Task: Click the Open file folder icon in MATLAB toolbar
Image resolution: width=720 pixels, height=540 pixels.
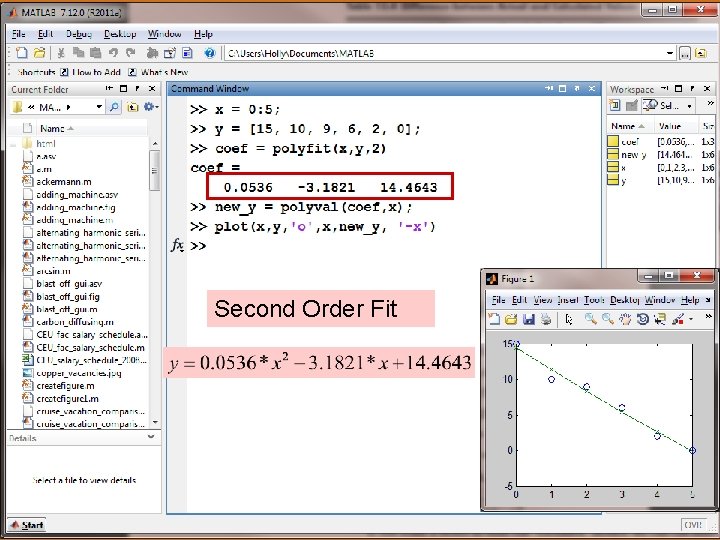Action: pyautogui.click(x=39, y=53)
